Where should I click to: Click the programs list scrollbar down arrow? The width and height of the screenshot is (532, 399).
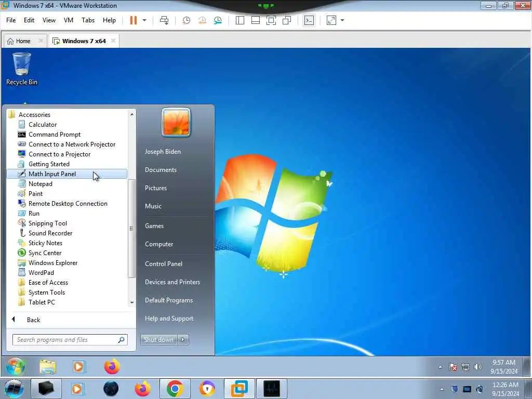131,302
